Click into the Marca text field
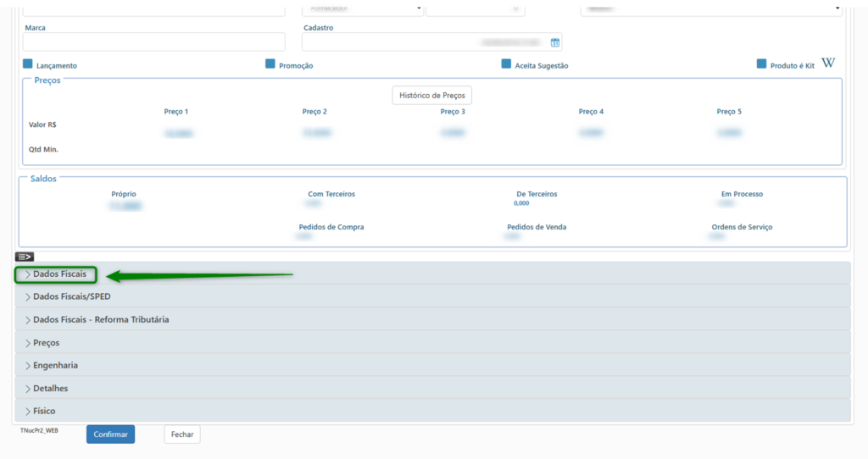The width and height of the screenshot is (868, 459). (154, 42)
